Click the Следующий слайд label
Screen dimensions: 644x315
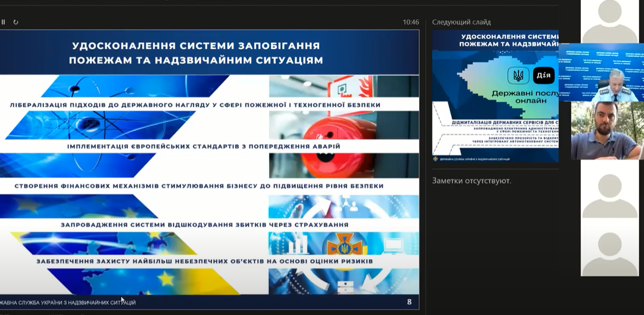tap(462, 22)
